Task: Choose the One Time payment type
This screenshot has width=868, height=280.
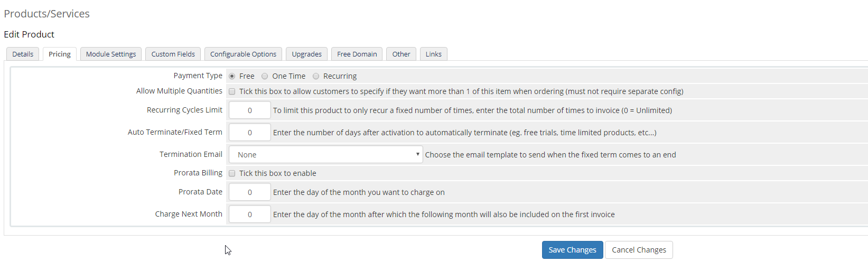Action: pyautogui.click(x=265, y=76)
